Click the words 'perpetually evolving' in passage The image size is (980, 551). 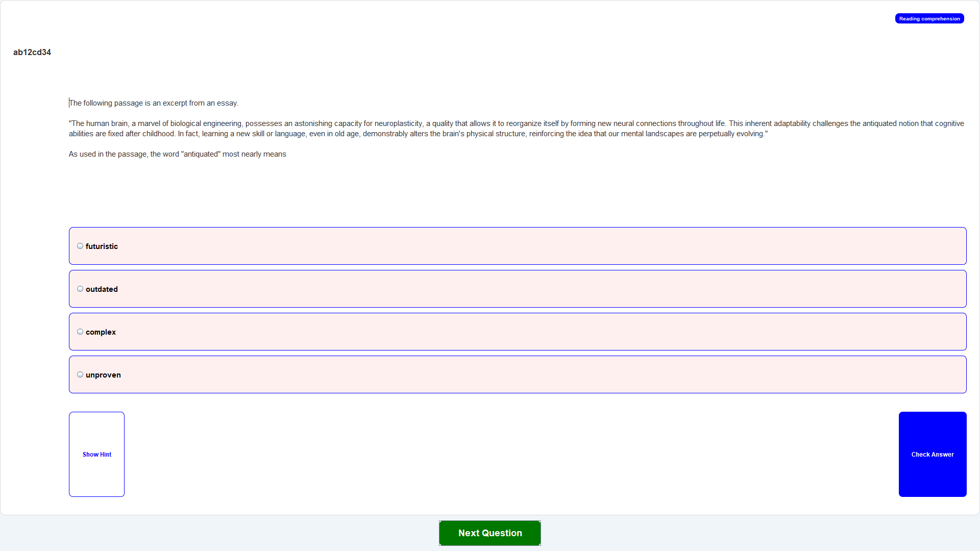(731, 134)
